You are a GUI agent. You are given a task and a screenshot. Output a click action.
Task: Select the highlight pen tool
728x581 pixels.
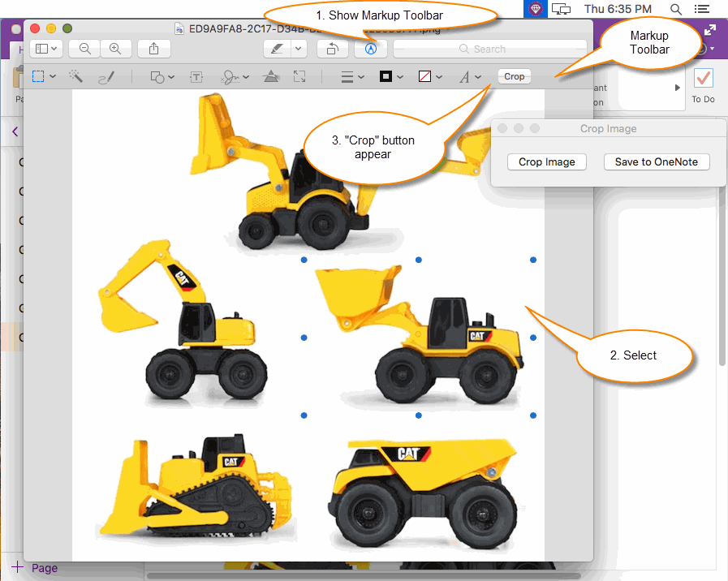tap(278, 49)
